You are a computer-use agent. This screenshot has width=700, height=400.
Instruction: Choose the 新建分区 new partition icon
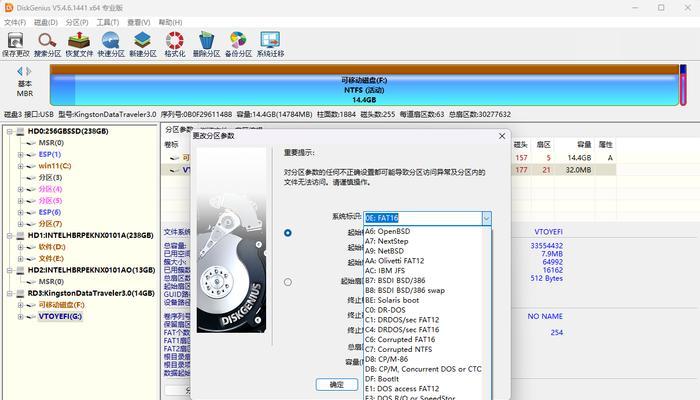pyautogui.click(x=143, y=44)
